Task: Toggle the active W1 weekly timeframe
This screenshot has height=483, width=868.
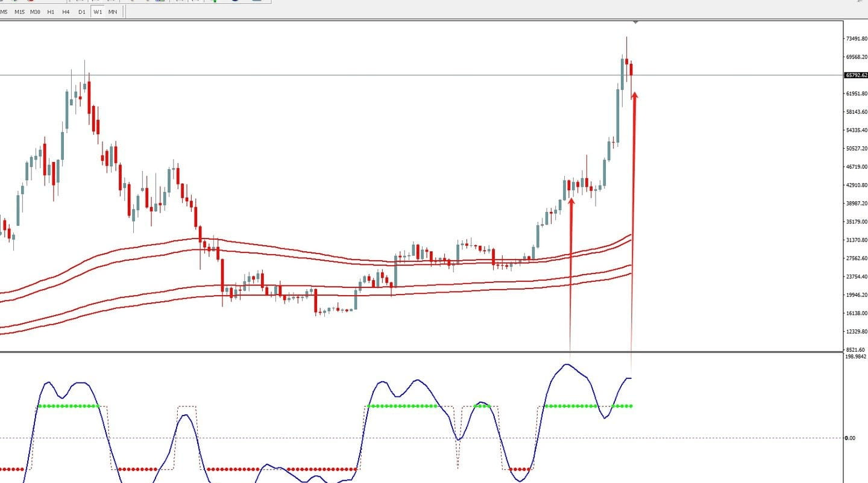Action: (98, 11)
